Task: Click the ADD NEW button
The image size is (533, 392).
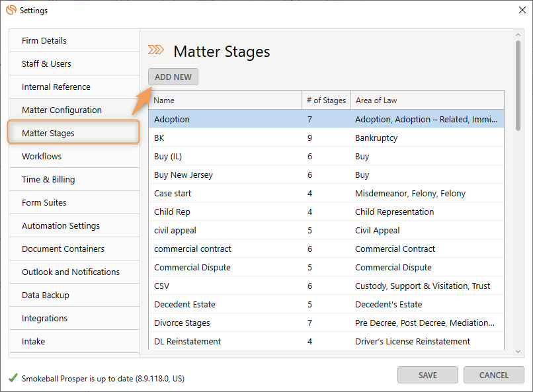Action: click(x=173, y=77)
